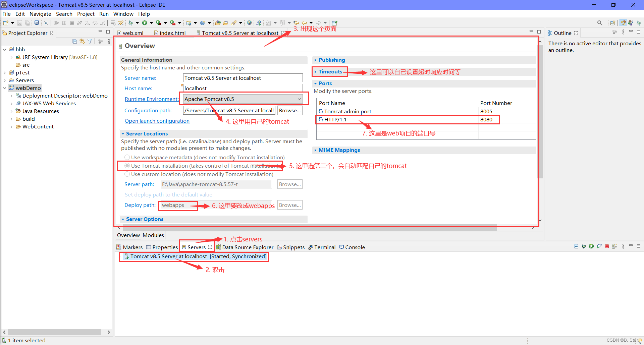Viewport: 644px width, 345px height.
Task: Start the server in profile mode icon
Action: coord(599,246)
